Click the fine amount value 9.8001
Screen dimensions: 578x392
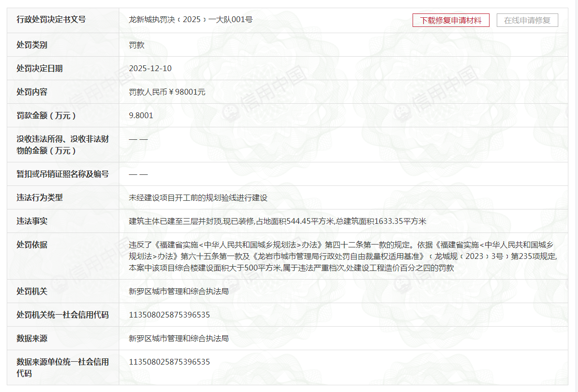pyautogui.click(x=141, y=115)
